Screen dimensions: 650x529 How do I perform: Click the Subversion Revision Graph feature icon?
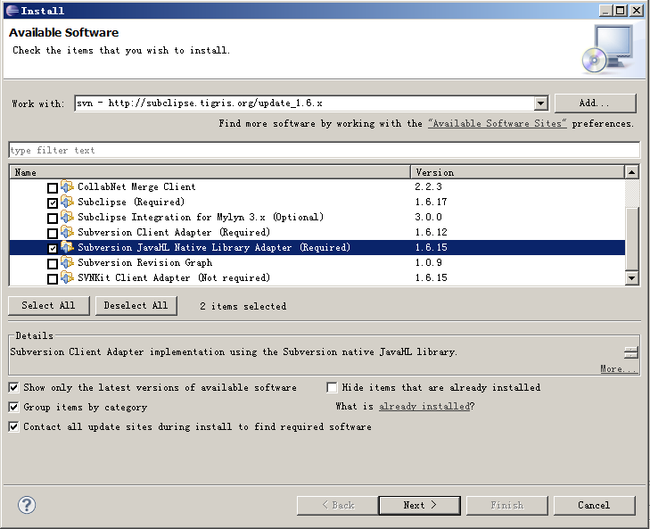(x=67, y=262)
